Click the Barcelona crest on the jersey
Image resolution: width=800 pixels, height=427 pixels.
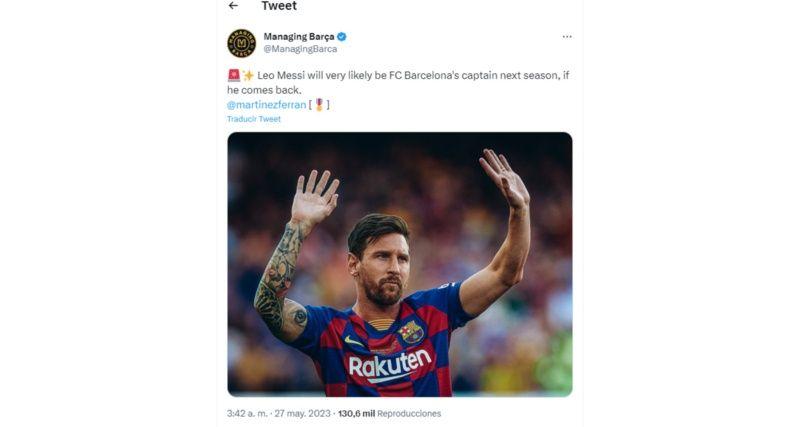pyautogui.click(x=411, y=332)
